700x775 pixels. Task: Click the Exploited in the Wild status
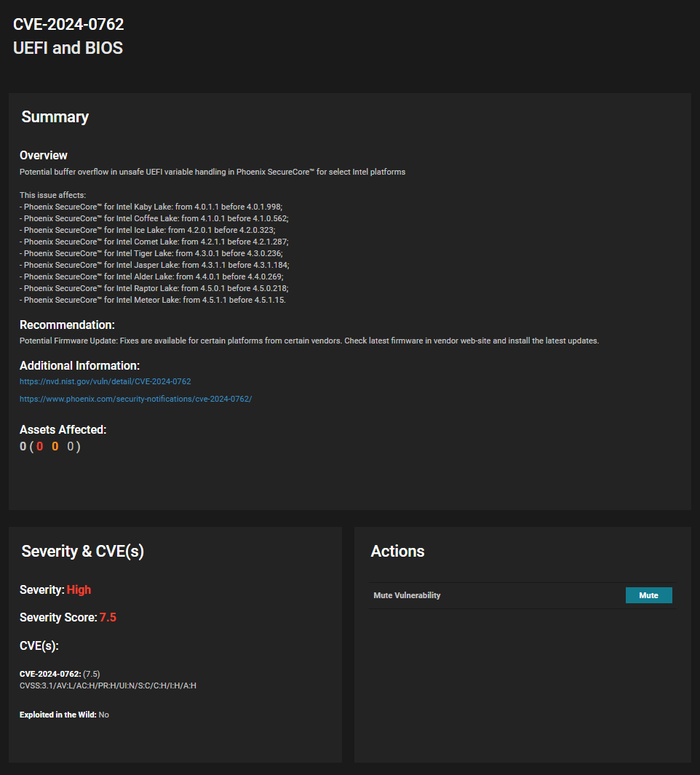(x=64, y=715)
